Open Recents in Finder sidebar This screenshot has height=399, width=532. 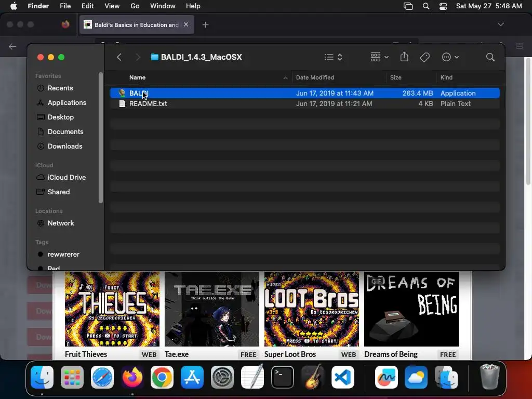coord(60,88)
